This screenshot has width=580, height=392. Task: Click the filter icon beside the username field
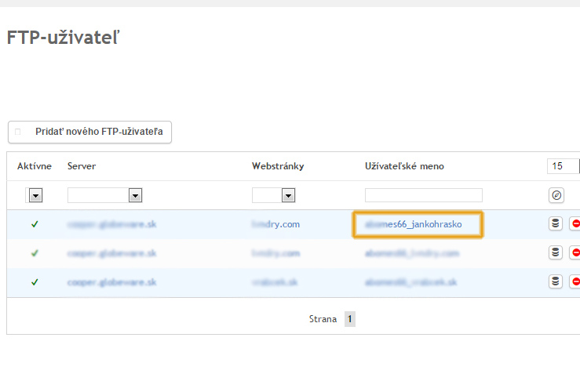[x=556, y=195]
